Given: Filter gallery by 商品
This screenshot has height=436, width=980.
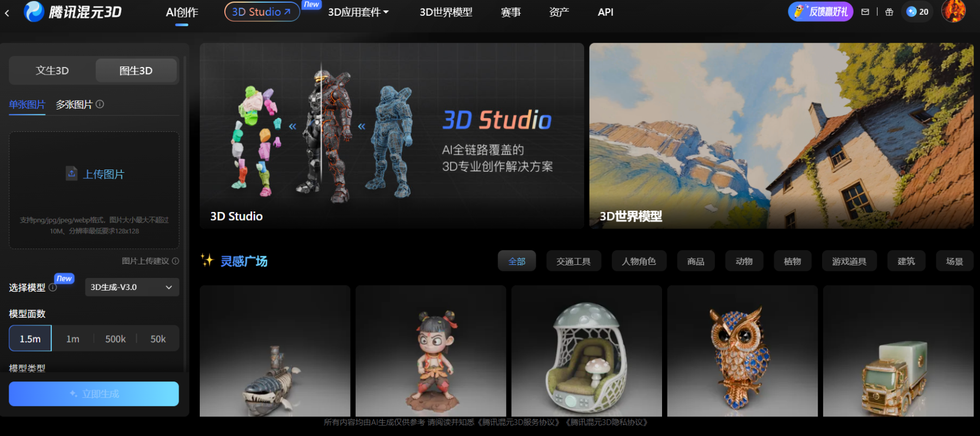Looking at the screenshot, I should [x=696, y=261].
